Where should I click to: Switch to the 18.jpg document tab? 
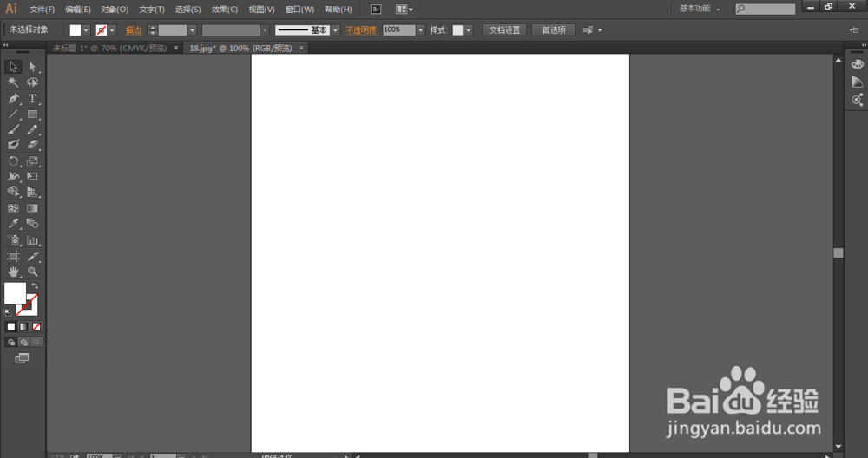pos(240,48)
